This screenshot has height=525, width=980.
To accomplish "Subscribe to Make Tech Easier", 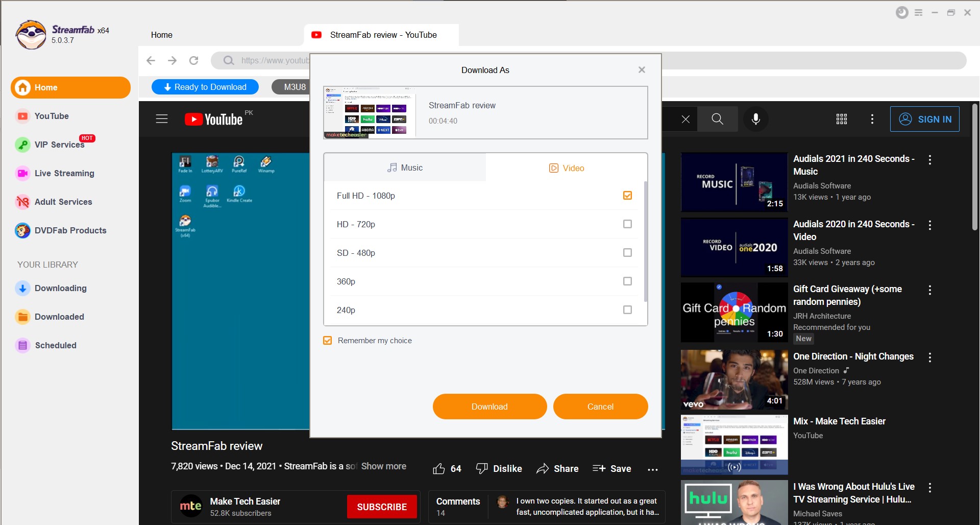I will [x=382, y=507].
